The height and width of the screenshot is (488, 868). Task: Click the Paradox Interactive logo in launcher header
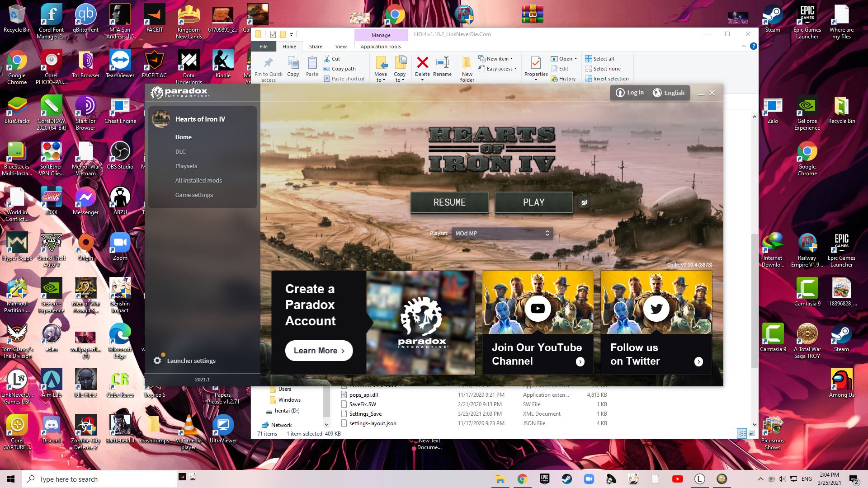click(179, 92)
